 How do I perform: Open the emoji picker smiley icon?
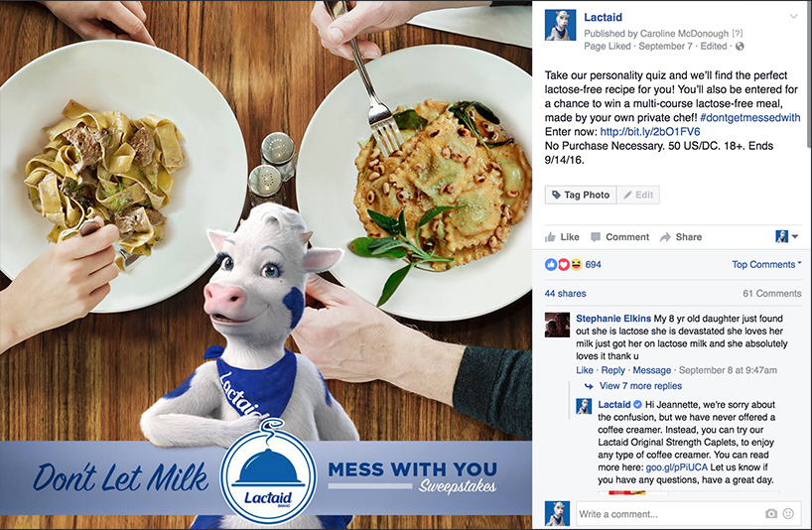click(788, 513)
